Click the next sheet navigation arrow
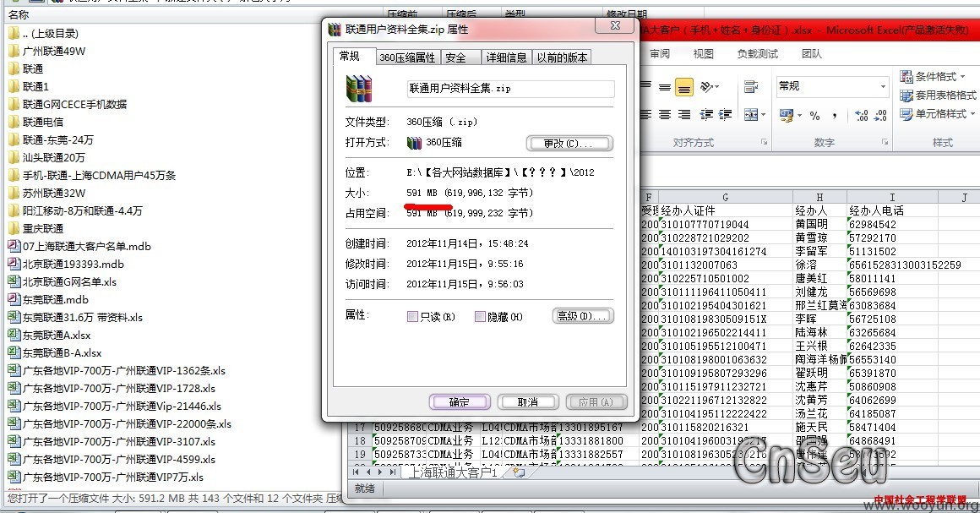Viewport: 980px width, 513px height. point(380,472)
